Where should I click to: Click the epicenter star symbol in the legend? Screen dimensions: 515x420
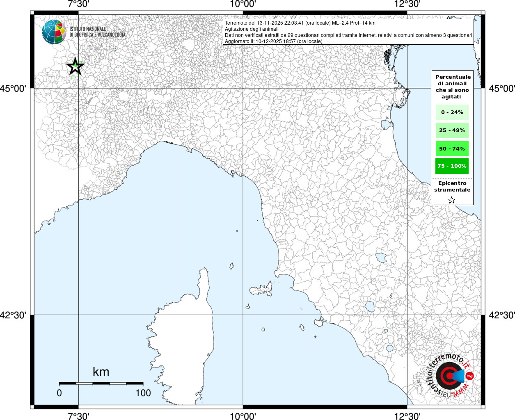coord(452,200)
